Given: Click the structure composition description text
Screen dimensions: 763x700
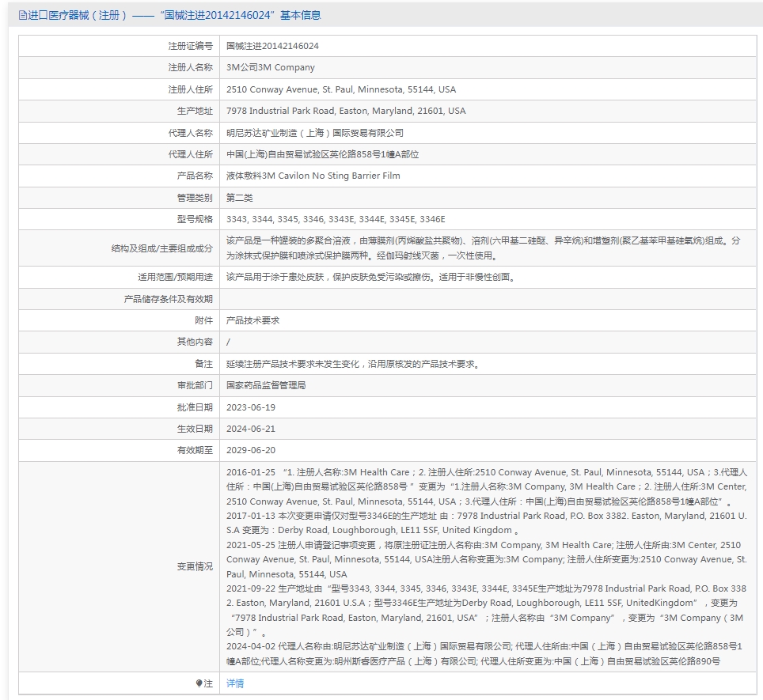Looking at the screenshot, I should [483, 248].
